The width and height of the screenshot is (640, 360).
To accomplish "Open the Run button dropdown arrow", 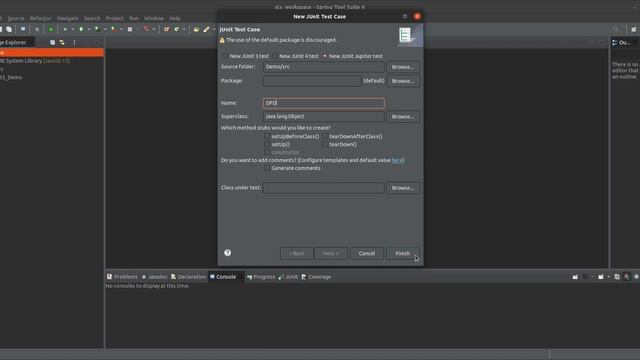I will 89,29.
